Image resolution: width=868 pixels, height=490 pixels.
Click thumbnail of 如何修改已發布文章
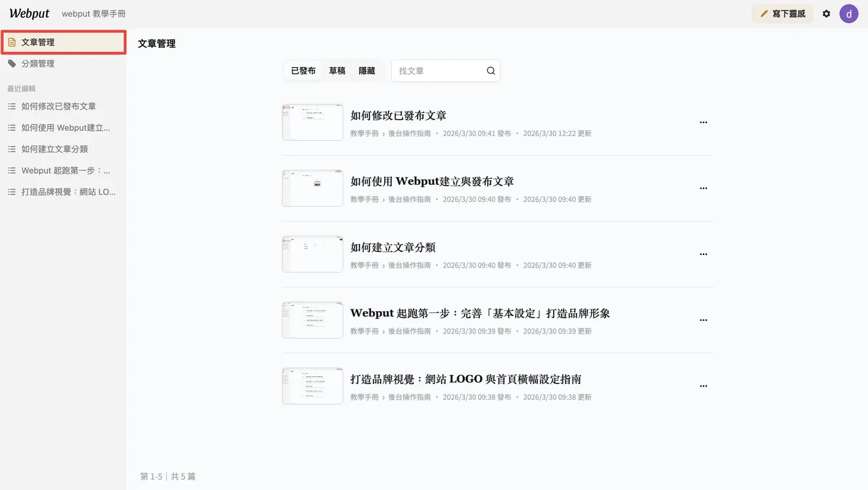tap(312, 122)
